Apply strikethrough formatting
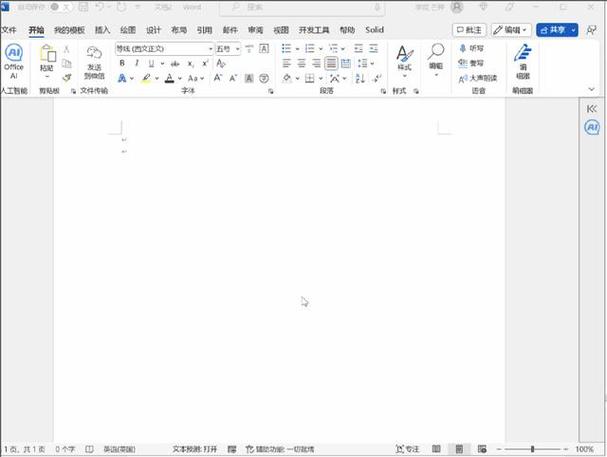Viewport: 607px width, 457px height. pos(175,63)
